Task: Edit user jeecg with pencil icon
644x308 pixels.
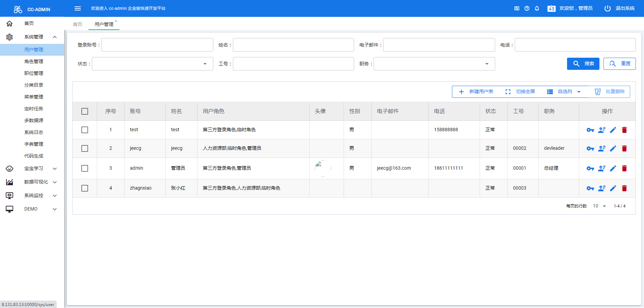Action: 613,148
